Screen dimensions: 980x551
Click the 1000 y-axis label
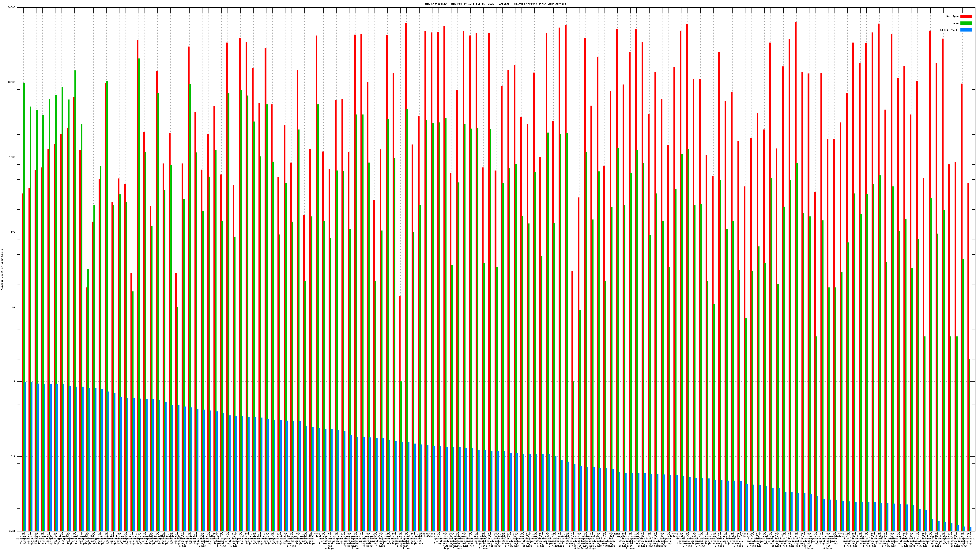click(x=13, y=157)
